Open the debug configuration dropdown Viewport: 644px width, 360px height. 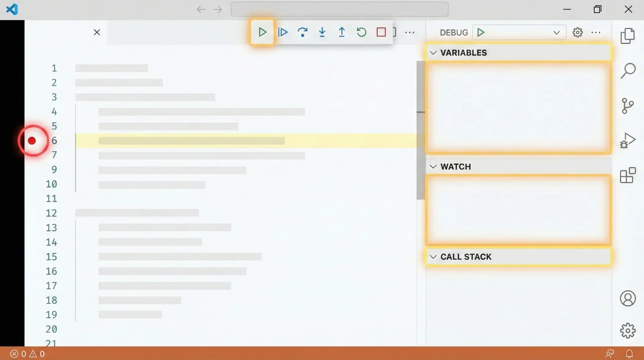556,33
